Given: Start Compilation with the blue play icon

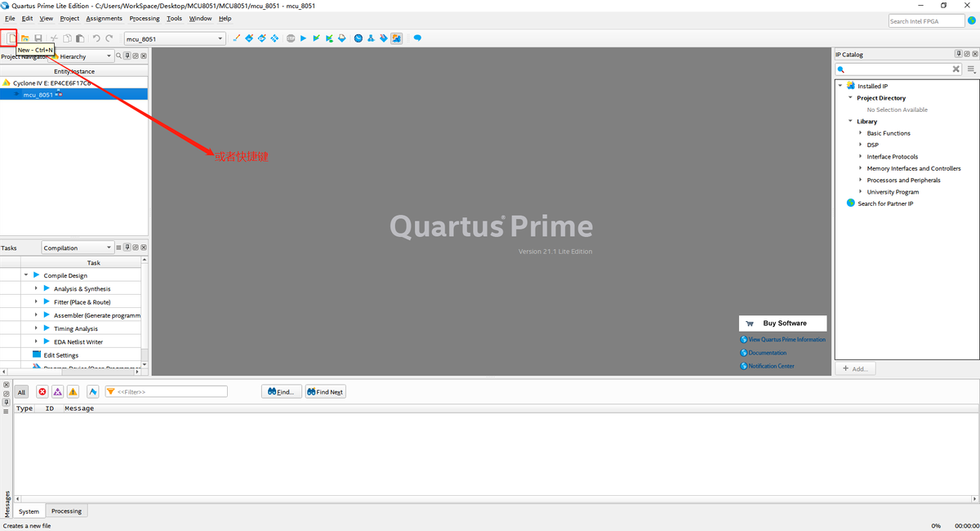Looking at the screenshot, I should 303,38.
